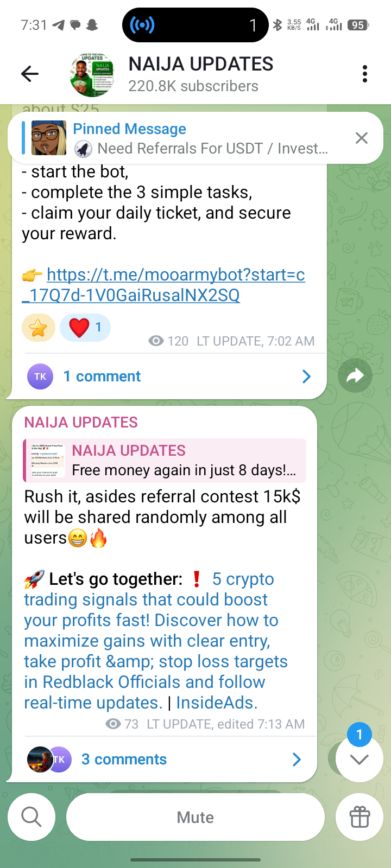Toggle the heart reaction with count 1
The height and width of the screenshot is (868, 391).
pos(85,328)
